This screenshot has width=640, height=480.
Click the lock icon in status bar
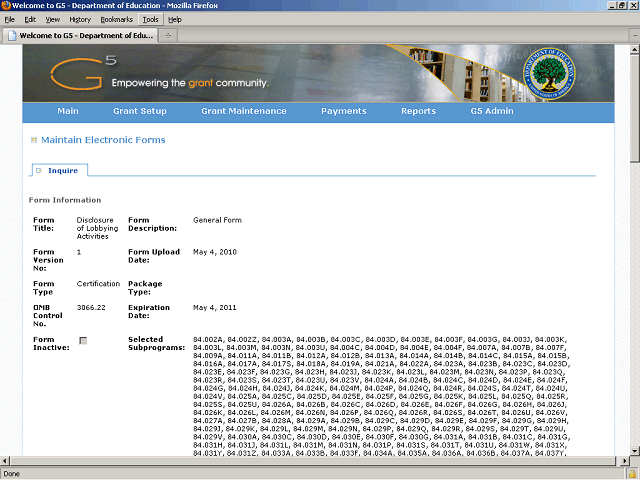point(632,474)
